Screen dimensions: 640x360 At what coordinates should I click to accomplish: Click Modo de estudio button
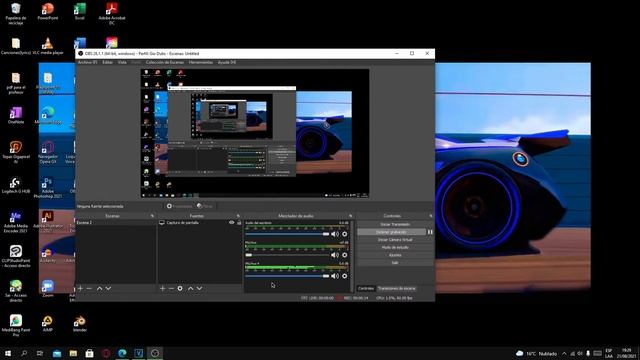coord(395,247)
